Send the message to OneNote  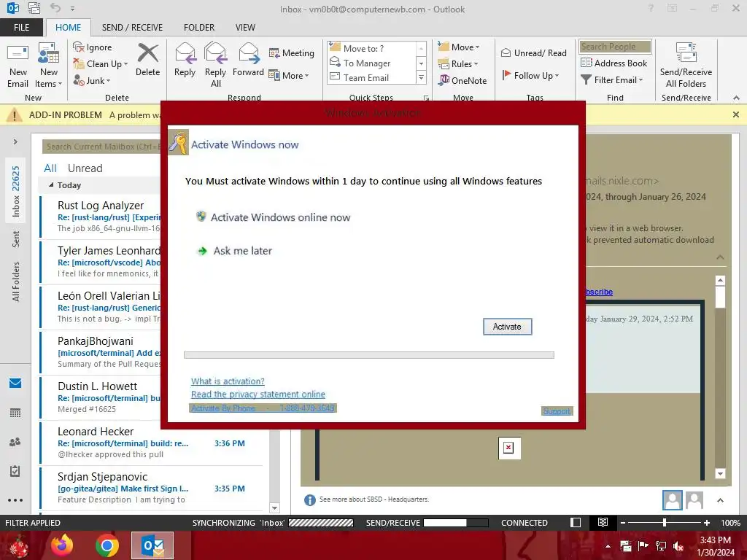(x=462, y=80)
